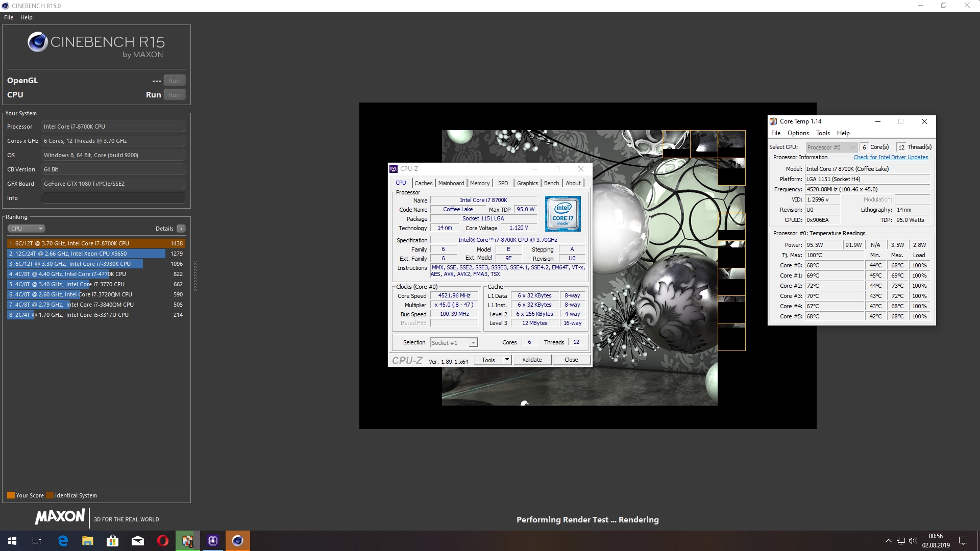Open the CPU-Z taskbar icon
This screenshot has height=551, width=980.
(213, 541)
